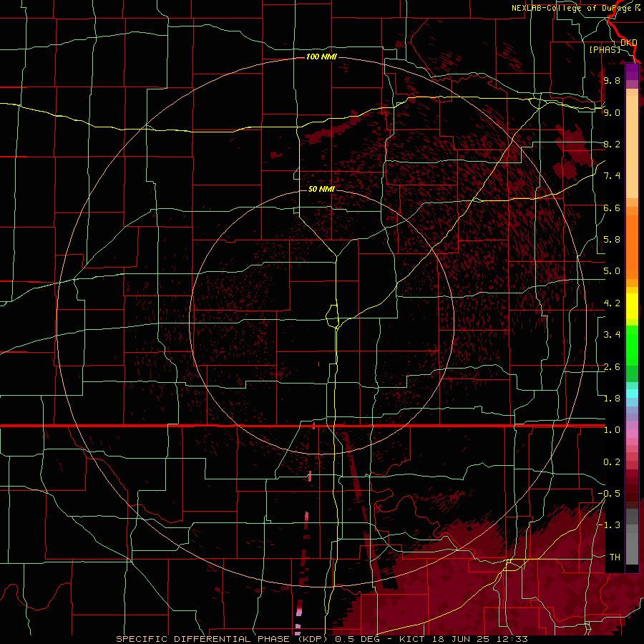The height and width of the screenshot is (644, 644).
Task: Pick the pink band in the color scale
Action: pos(632,434)
